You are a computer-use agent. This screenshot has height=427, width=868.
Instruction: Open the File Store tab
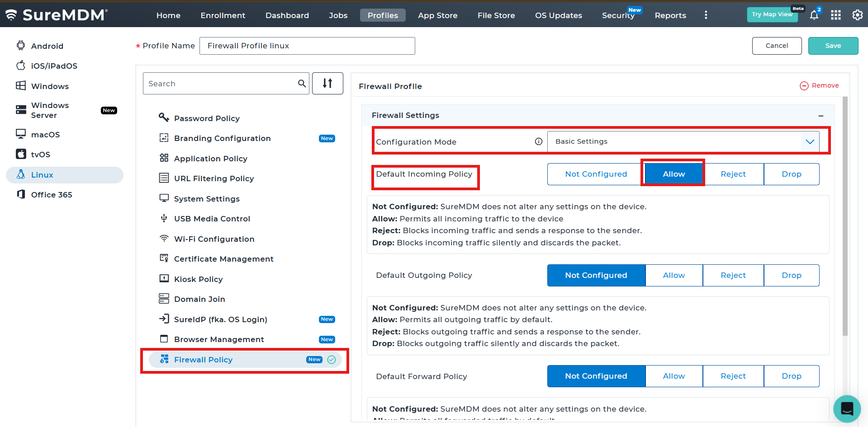(x=496, y=15)
